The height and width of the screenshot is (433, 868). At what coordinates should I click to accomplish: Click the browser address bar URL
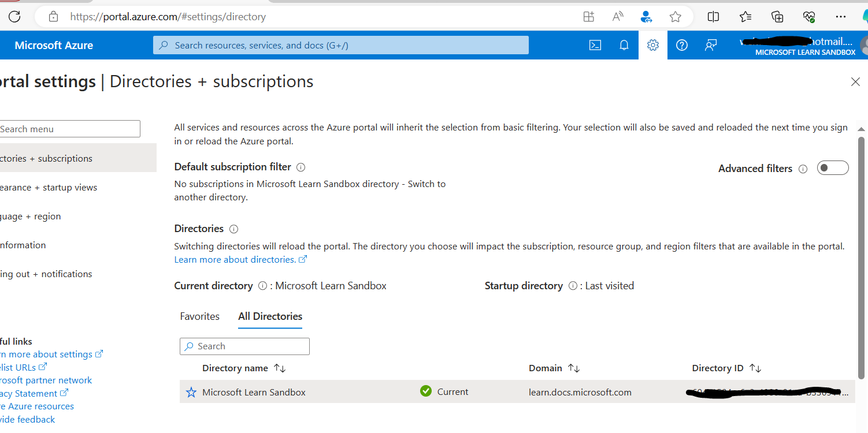coord(168,17)
